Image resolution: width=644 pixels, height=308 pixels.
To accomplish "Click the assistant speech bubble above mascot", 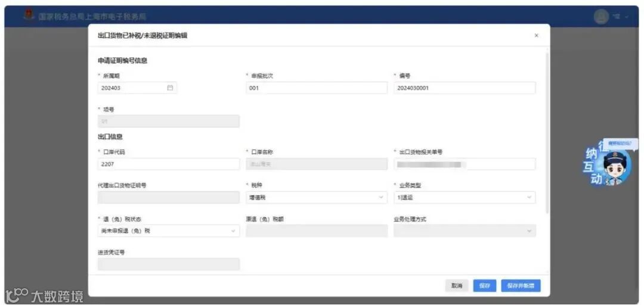I will click(620, 144).
